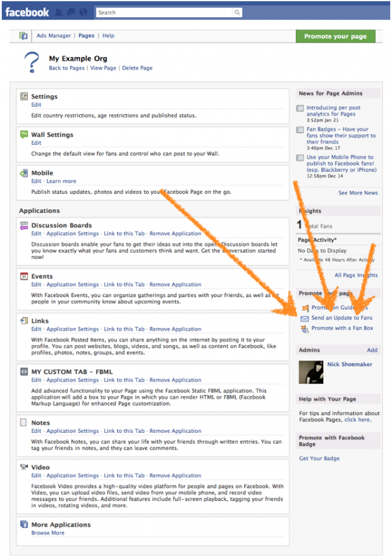Open Fan Badges news article
The image size is (392, 558).
[341, 135]
